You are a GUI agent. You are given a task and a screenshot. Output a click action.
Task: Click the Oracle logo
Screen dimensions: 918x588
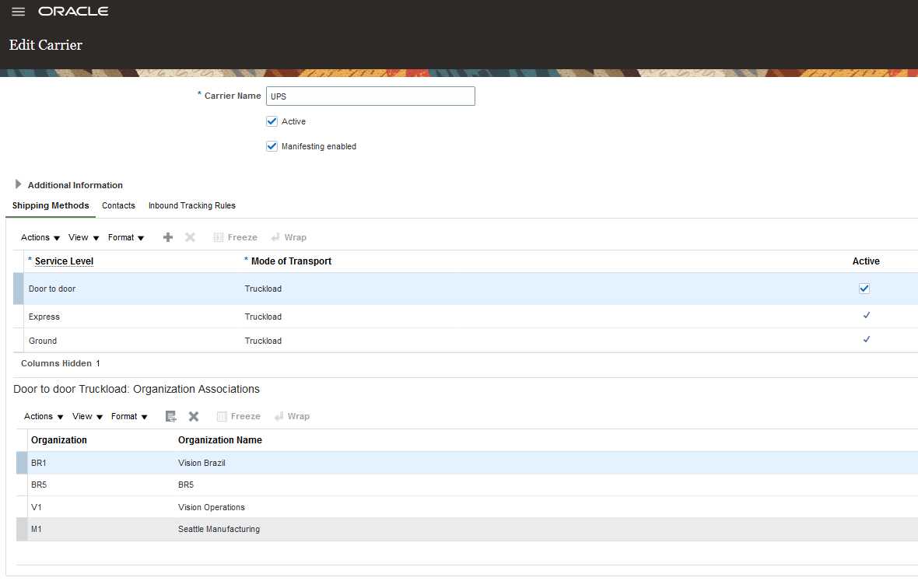pos(73,12)
